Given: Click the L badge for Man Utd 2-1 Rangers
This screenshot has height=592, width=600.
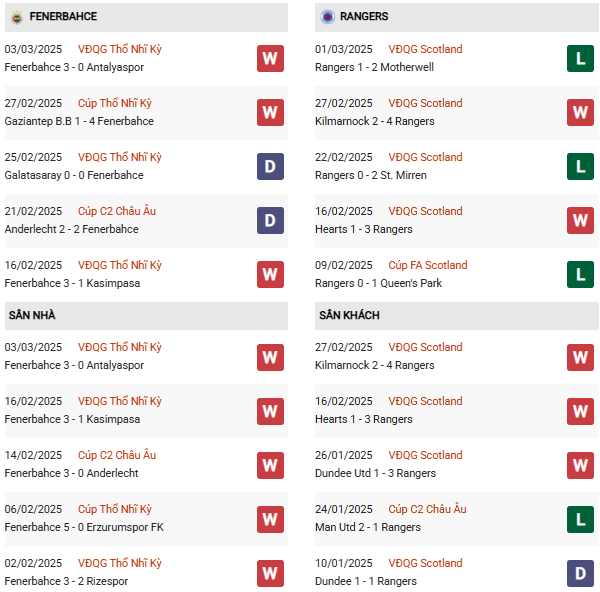Looking at the screenshot, I should click(x=580, y=518).
